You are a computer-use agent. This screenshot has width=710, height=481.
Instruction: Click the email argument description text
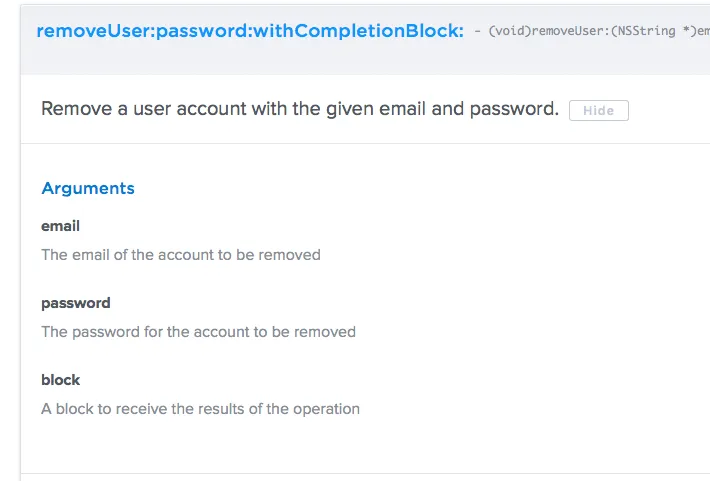point(180,255)
